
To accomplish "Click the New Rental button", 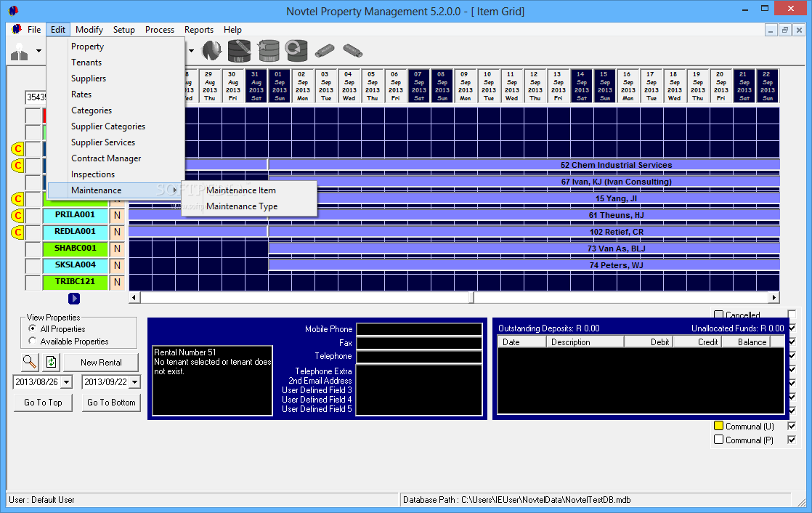I will click(101, 362).
